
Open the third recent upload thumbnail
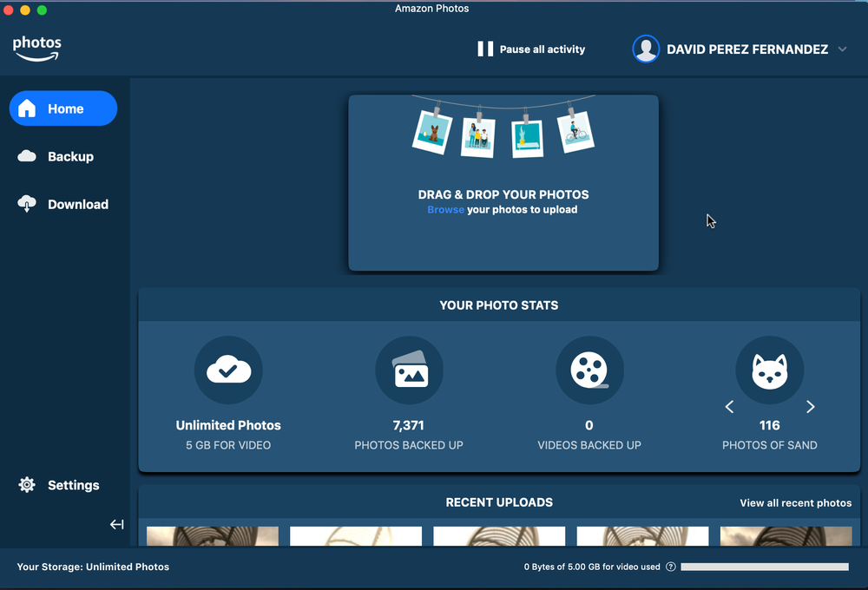(499, 535)
